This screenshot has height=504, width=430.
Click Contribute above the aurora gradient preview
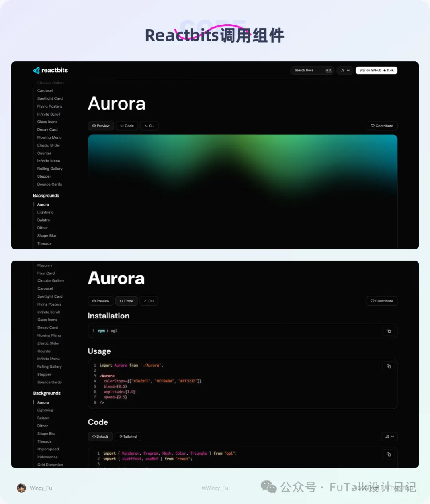[x=382, y=126]
